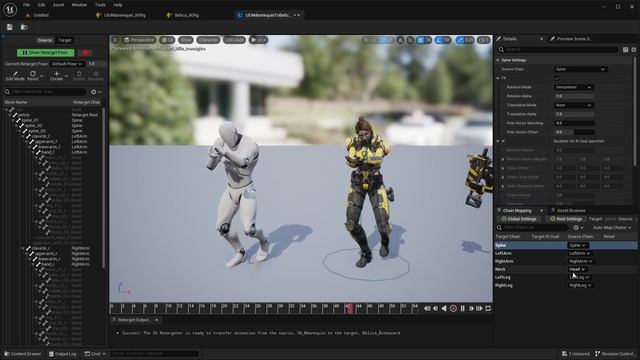Open Global Settings in Chain Mapping
Viewport: 640px width, 360px height.
coord(518,219)
